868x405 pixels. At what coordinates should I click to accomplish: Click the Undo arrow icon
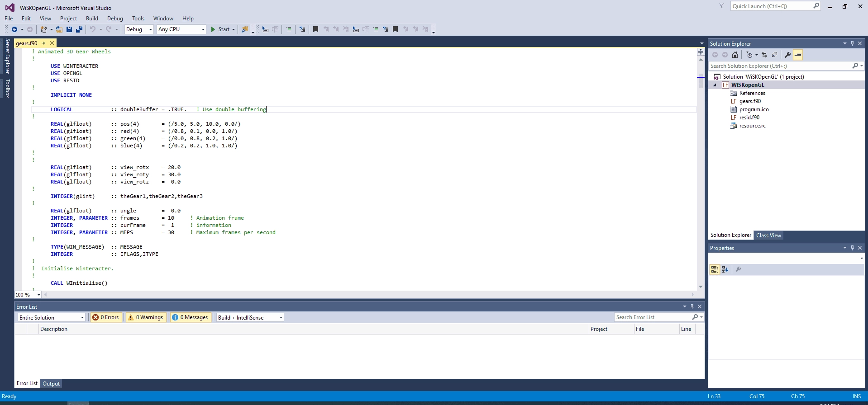(x=93, y=29)
